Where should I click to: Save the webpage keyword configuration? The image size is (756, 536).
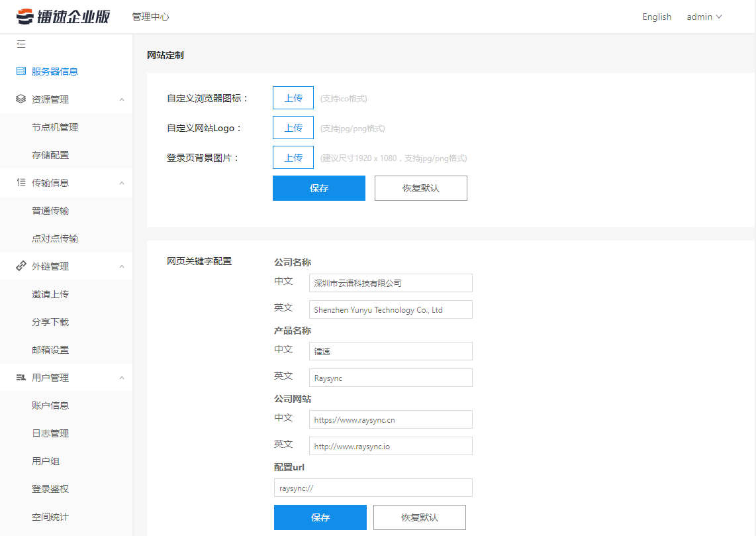click(320, 517)
